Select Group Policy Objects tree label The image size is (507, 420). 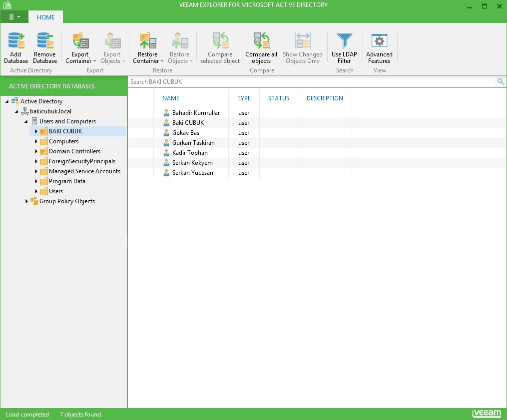coord(67,201)
